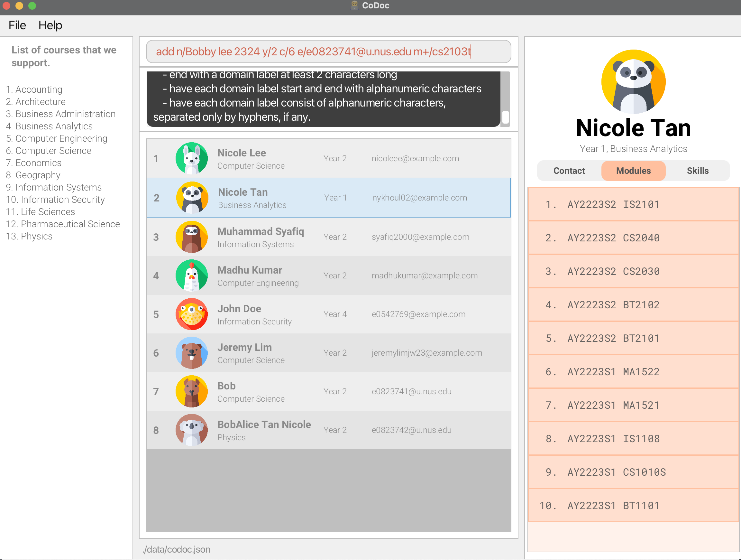Open the File menu
Viewport: 741px width, 560px height.
click(x=17, y=25)
